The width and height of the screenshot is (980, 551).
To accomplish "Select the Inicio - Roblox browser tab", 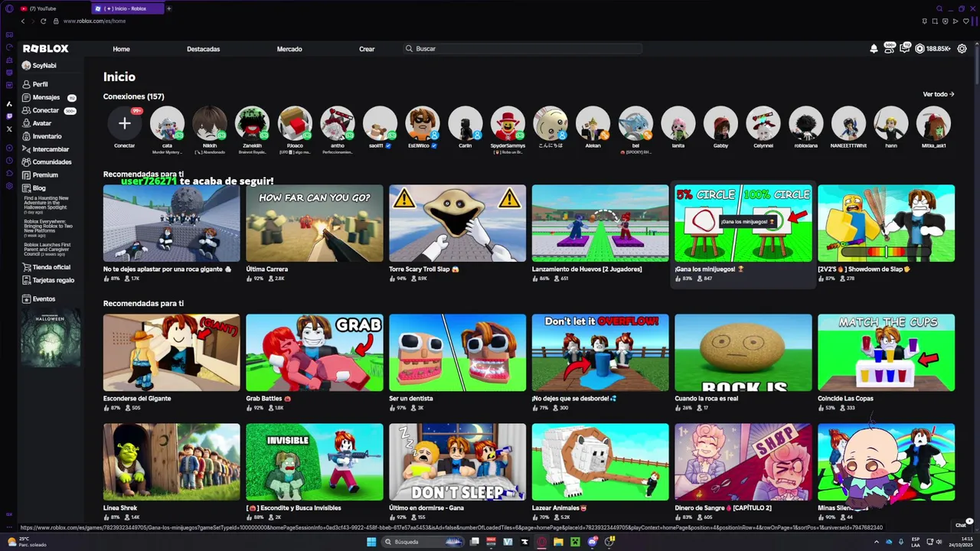I will point(127,8).
